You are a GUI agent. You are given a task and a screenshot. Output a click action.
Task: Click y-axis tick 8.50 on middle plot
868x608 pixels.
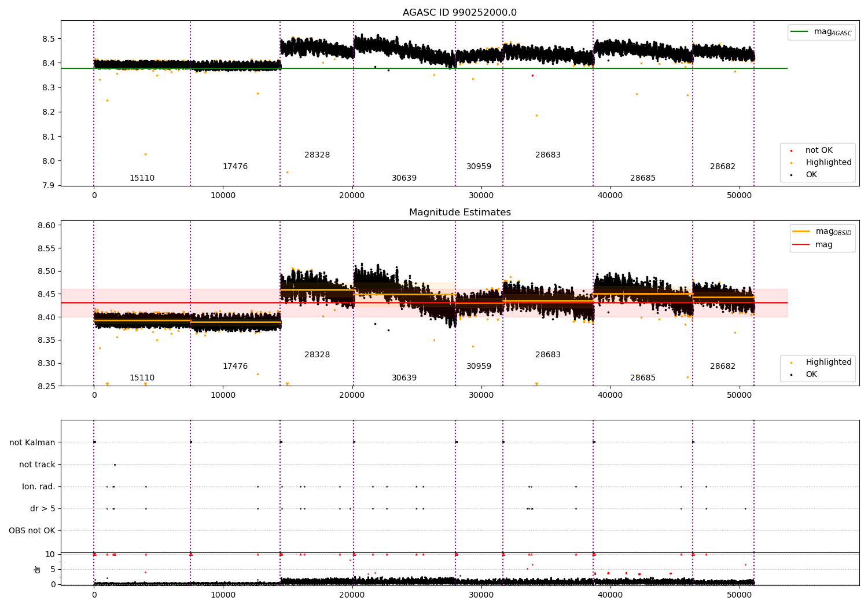[46, 272]
